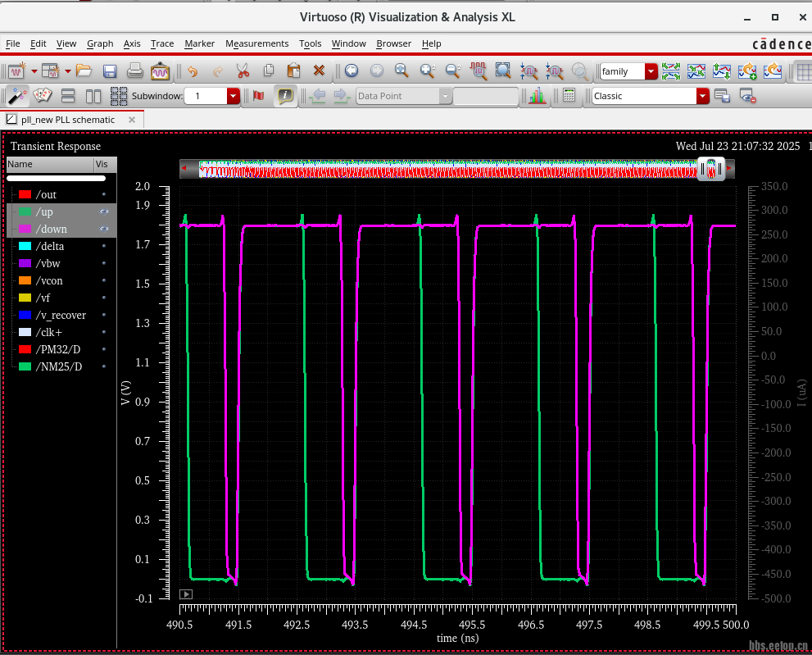Select the pll_new PLL schematic tab
Screen dimensions: 812x655
tap(68, 120)
